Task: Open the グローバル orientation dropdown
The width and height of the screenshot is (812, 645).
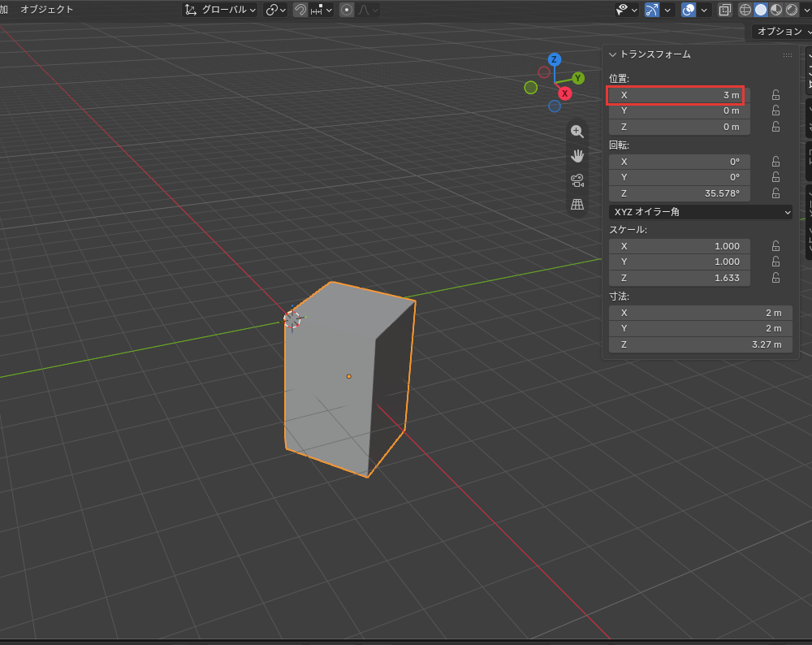Action: pyautogui.click(x=220, y=10)
